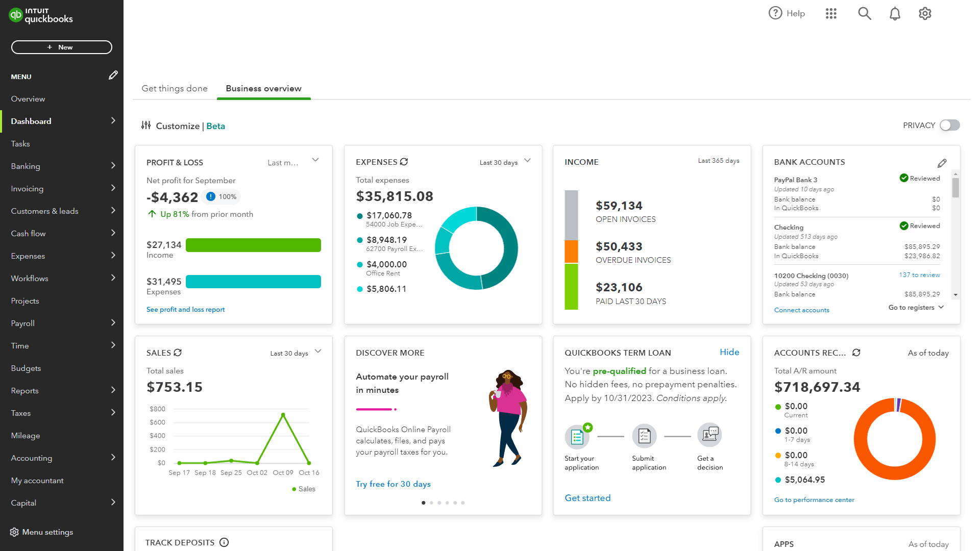The width and height of the screenshot is (980, 551).
Task: Click the refresh icon next to SALES
Action: (177, 353)
